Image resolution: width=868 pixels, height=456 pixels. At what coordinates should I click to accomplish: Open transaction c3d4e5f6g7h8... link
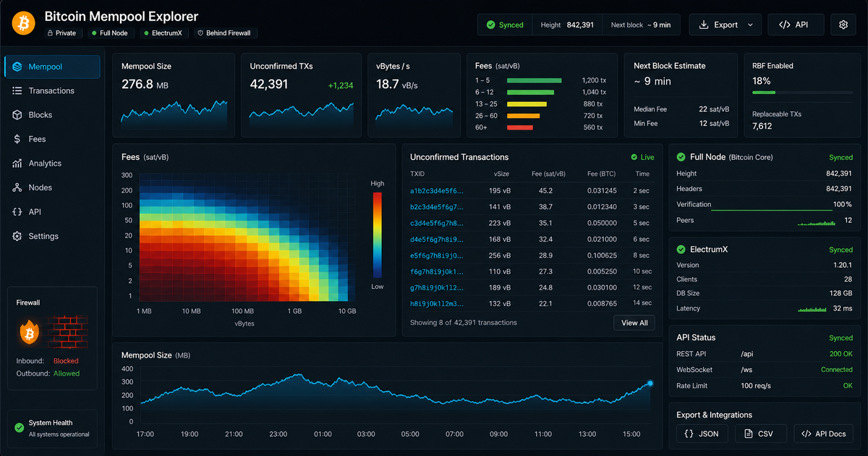point(437,223)
